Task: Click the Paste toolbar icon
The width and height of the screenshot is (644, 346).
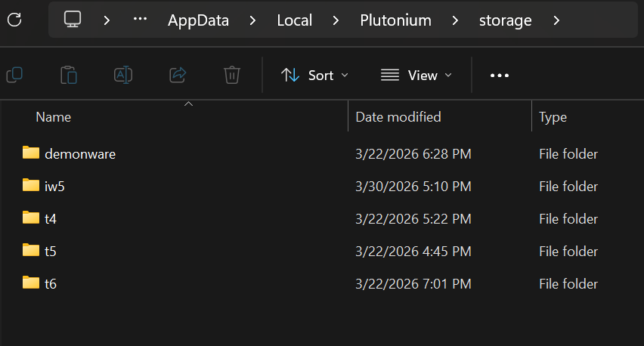Action: click(x=69, y=75)
